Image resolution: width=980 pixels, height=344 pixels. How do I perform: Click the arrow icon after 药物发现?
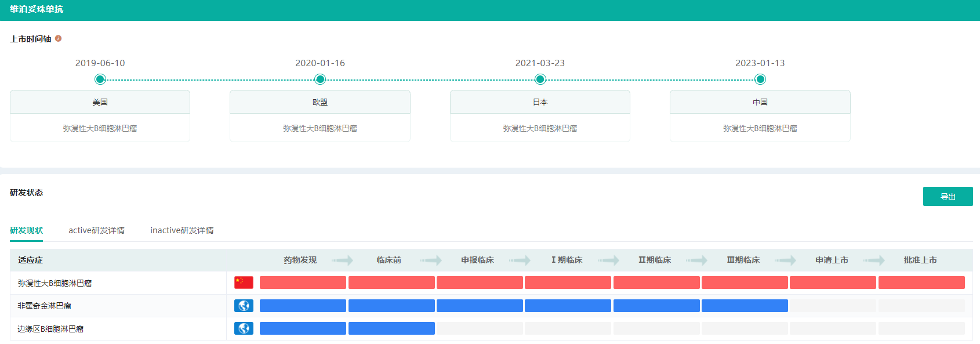[342, 260]
